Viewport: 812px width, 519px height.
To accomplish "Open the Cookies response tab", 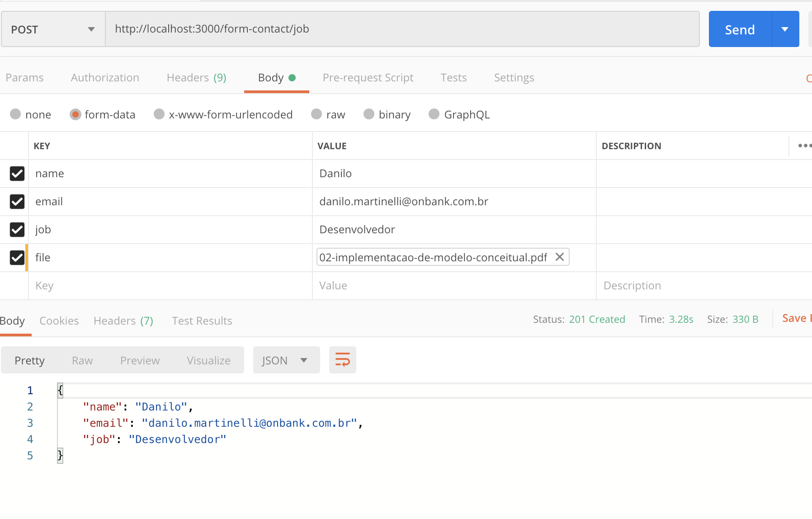I will pyautogui.click(x=59, y=321).
